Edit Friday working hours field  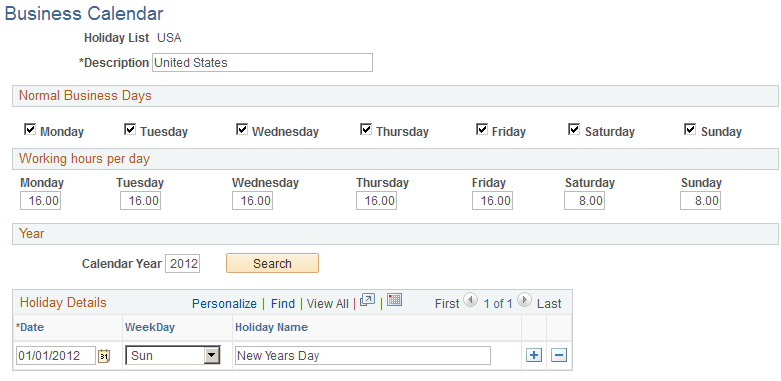[493, 201]
